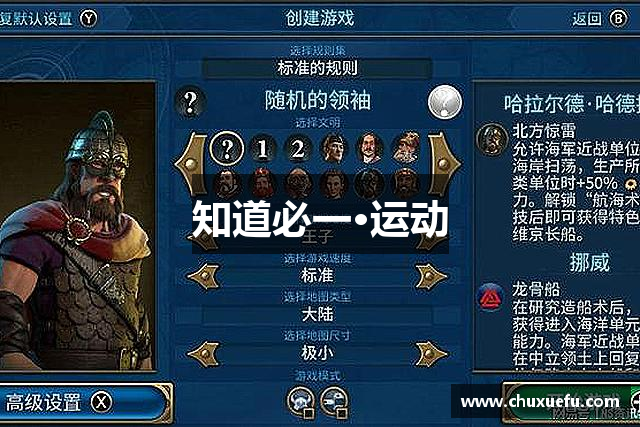Viewport: 640px width, 427px height.
Task: Increase game speed with the right arrow beside 标准
Action: (x=431, y=276)
